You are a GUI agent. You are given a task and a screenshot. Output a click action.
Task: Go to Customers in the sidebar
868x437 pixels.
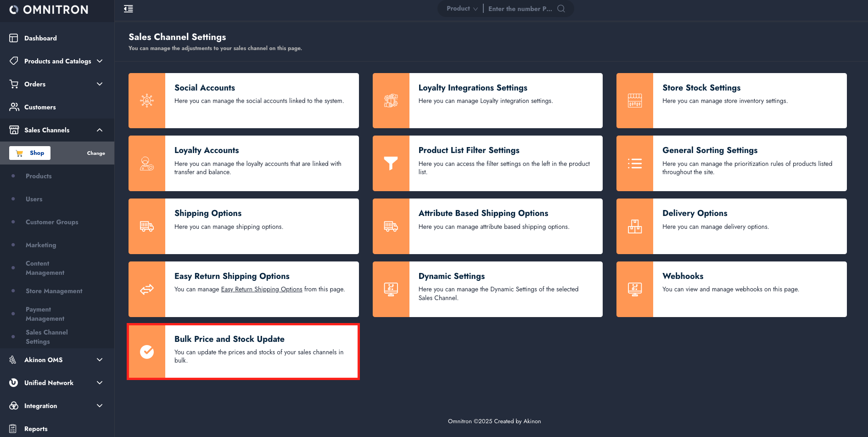(40, 107)
